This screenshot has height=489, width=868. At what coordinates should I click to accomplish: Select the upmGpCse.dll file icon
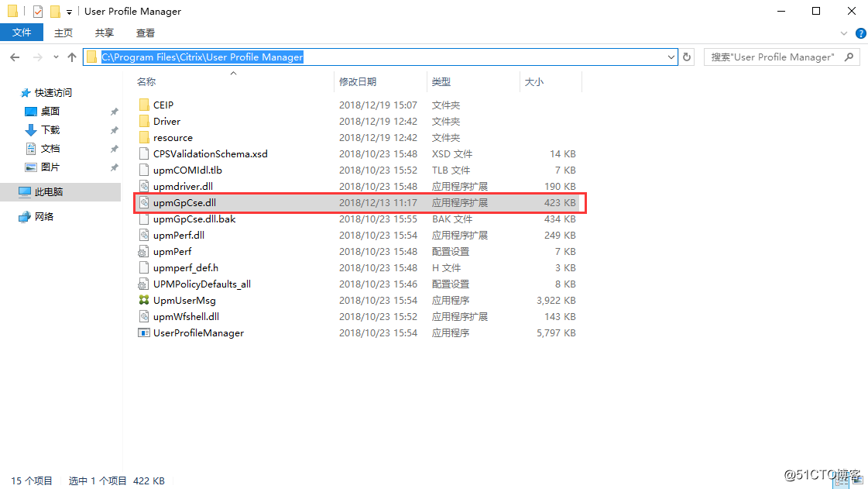[x=144, y=203]
